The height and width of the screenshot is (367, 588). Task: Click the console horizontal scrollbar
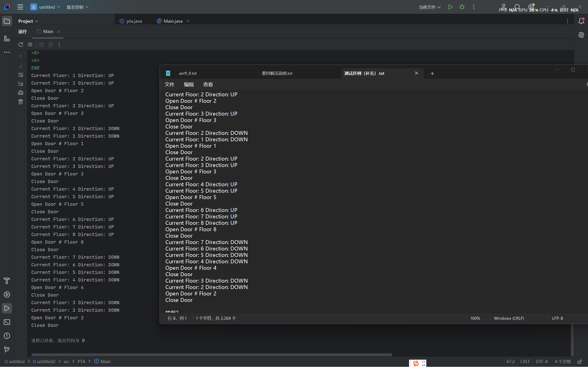tap(211, 355)
